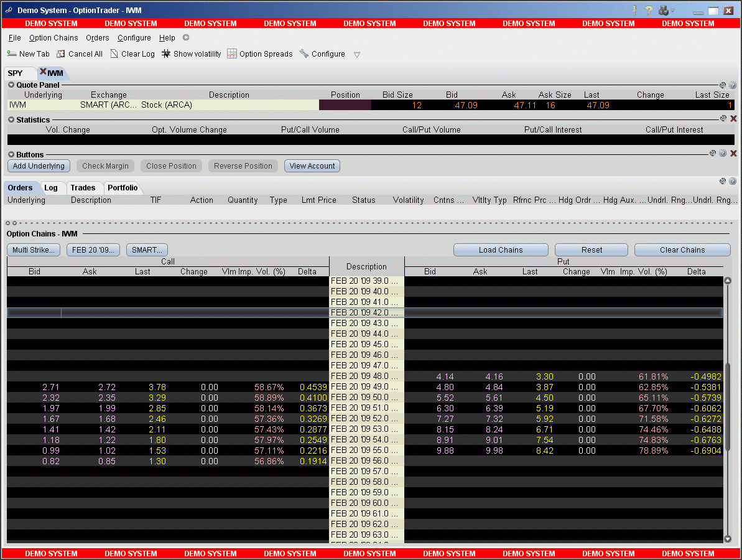This screenshot has height=560, width=742.
Task: Switch to the Portfolio tab
Action: (x=123, y=188)
